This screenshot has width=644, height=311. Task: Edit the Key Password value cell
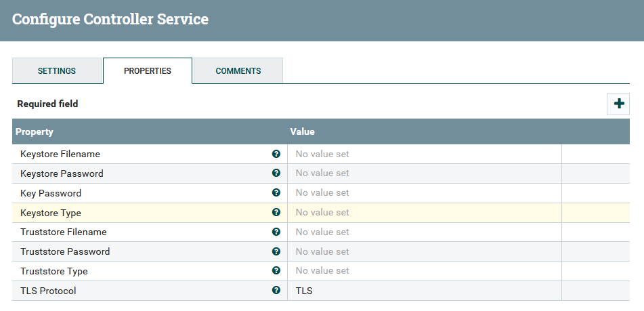pyautogui.click(x=425, y=193)
